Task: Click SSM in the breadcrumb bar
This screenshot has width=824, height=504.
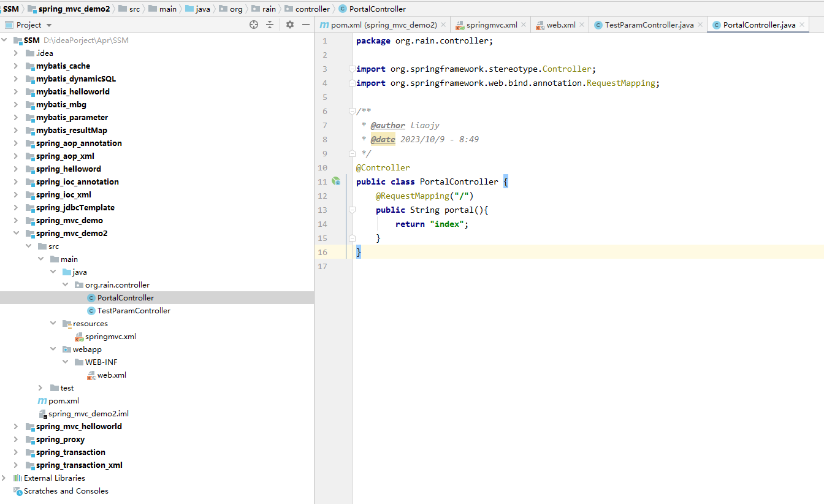Action: point(10,9)
